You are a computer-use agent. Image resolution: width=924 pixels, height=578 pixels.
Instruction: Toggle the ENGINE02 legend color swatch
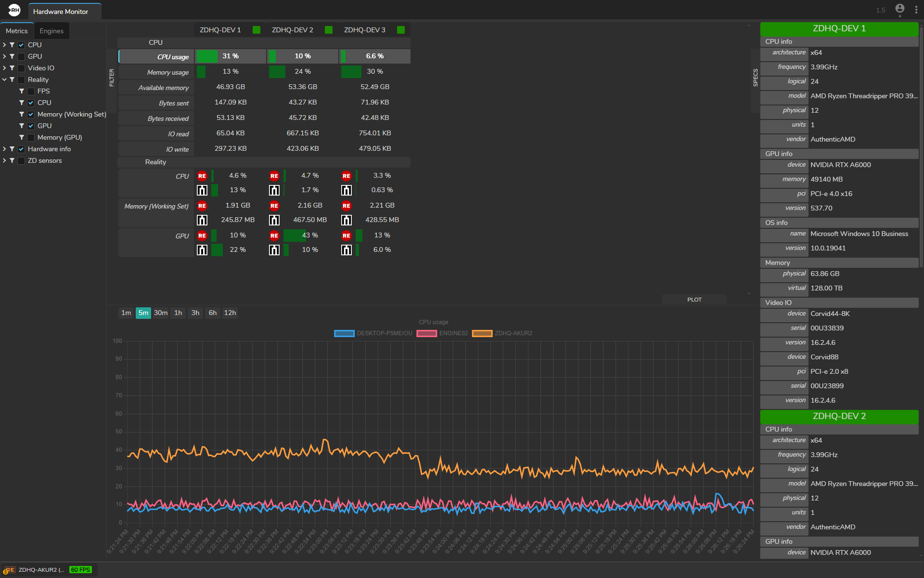tap(427, 333)
